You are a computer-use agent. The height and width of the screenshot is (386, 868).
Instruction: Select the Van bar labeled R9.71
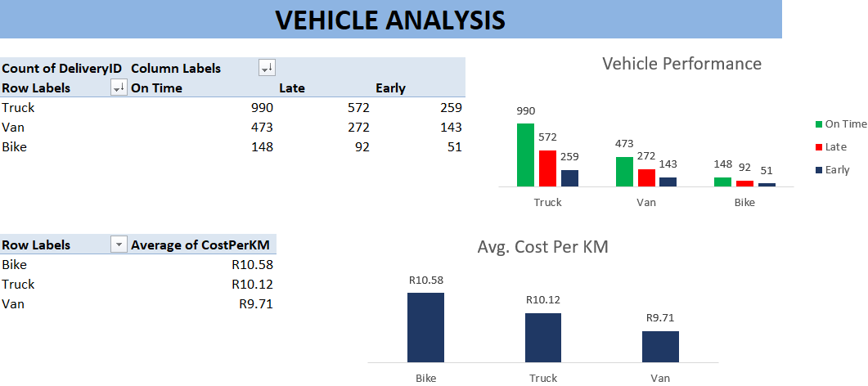tap(660, 346)
